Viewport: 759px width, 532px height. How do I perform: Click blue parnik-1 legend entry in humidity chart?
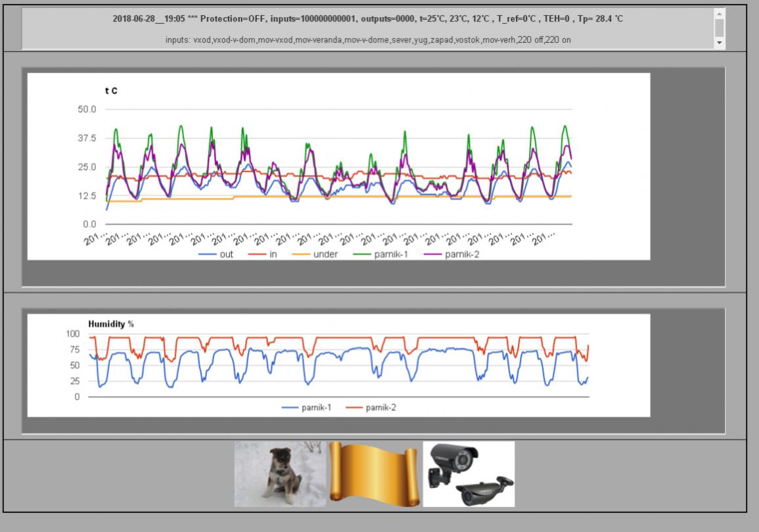pos(316,408)
